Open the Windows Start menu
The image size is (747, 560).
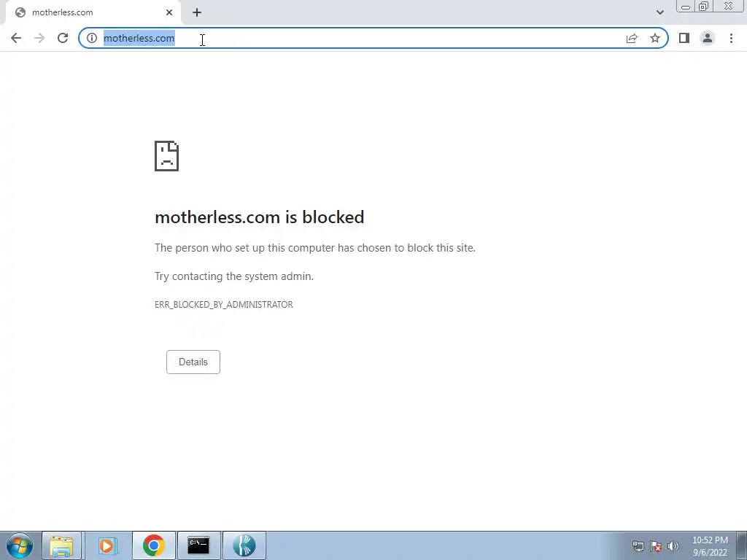[x=19, y=545]
